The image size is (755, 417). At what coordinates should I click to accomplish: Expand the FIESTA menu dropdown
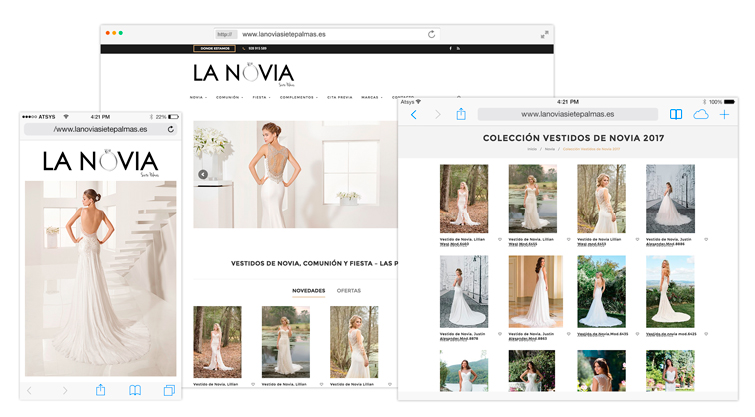pos(261,97)
